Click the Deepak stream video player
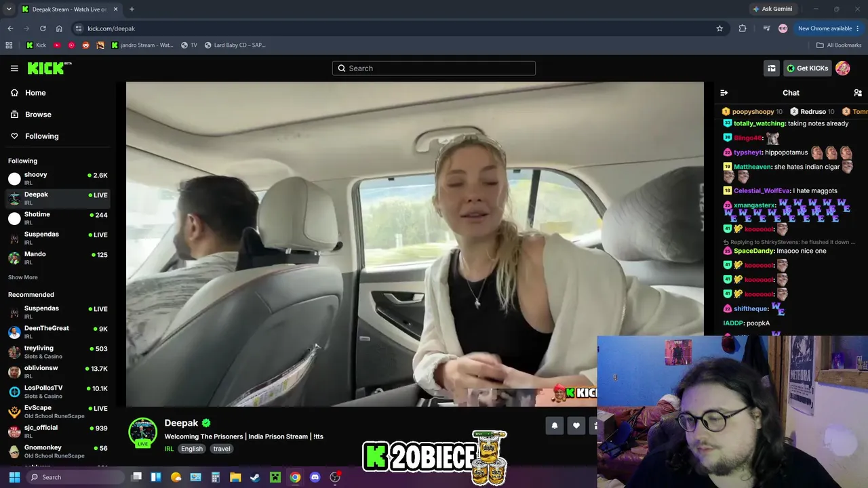The height and width of the screenshot is (488, 868). [x=414, y=244]
